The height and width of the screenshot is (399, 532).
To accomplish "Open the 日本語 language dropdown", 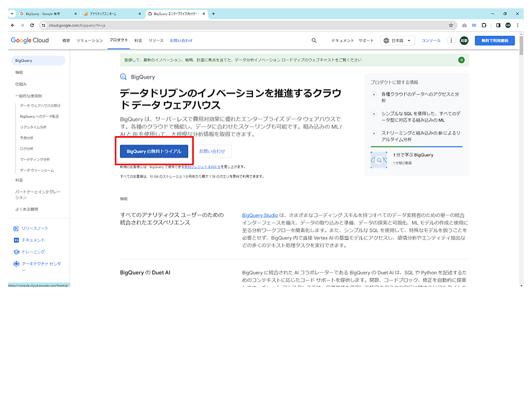I will point(397,41).
